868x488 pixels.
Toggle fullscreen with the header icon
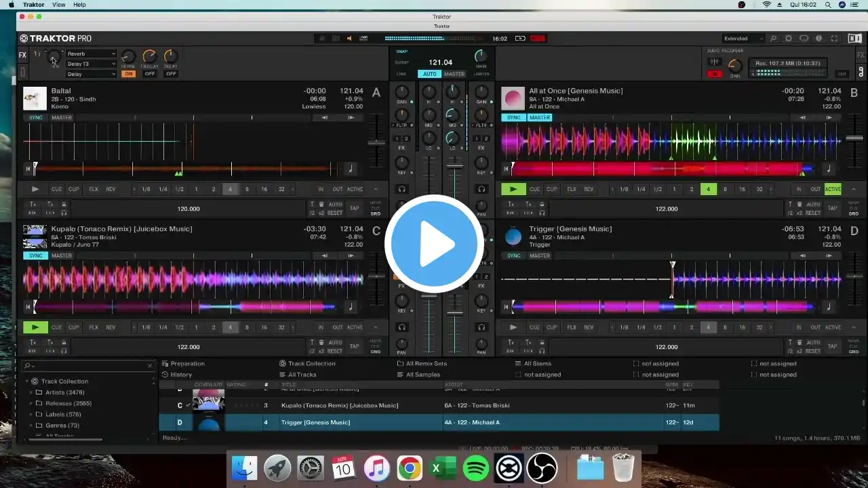point(835,39)
